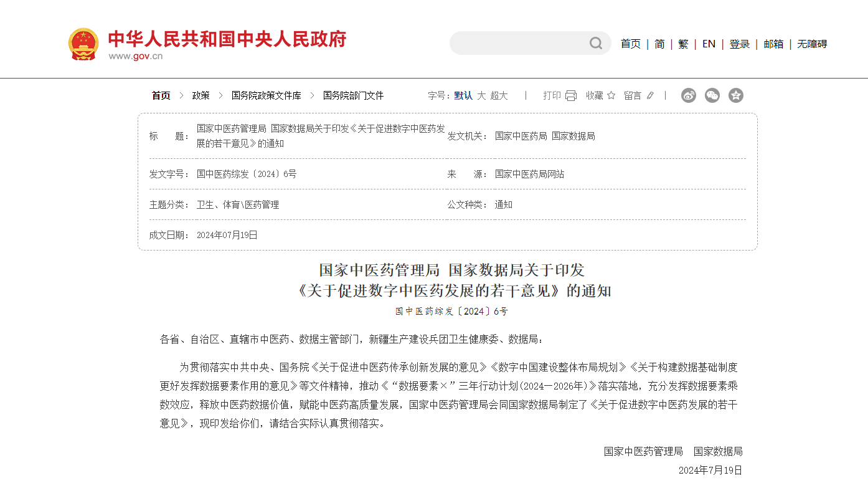The height and width of the screenshot is (488, 868).
Task: Click the printer icon beside 打印
Action: [571, 95]
